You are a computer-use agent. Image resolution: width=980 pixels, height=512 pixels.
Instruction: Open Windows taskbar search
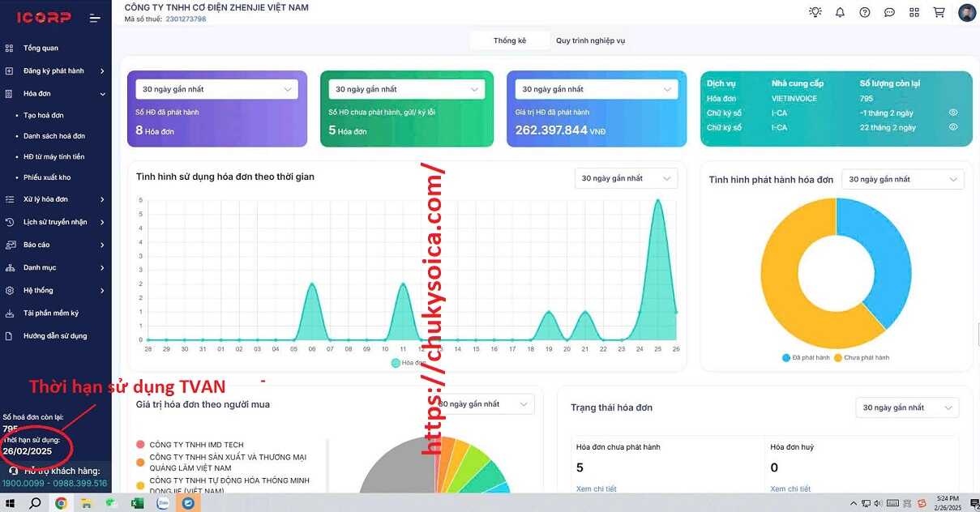[x=35, y=503]
